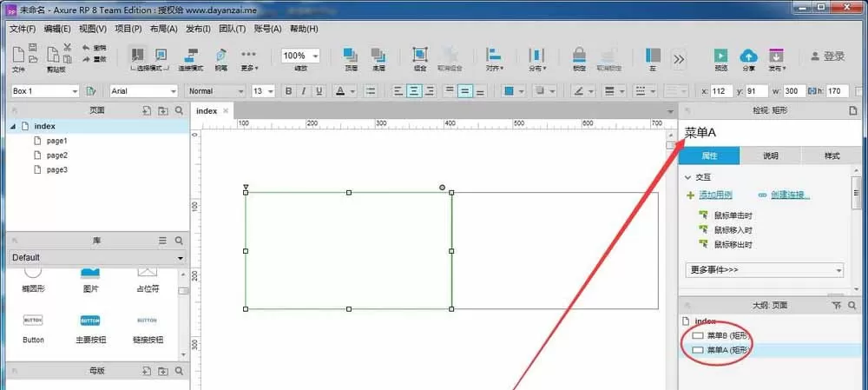
Task: Select the Pen tool
Action: point(220,55)
